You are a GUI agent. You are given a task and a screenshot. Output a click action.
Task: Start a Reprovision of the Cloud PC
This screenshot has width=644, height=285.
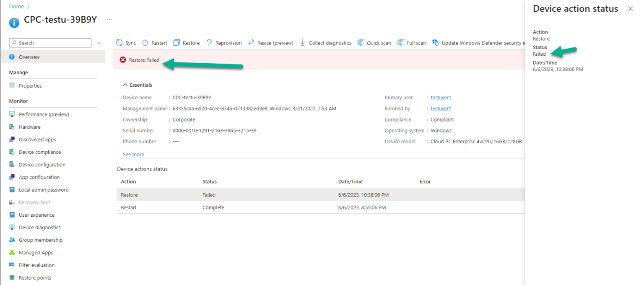point(223,42)
